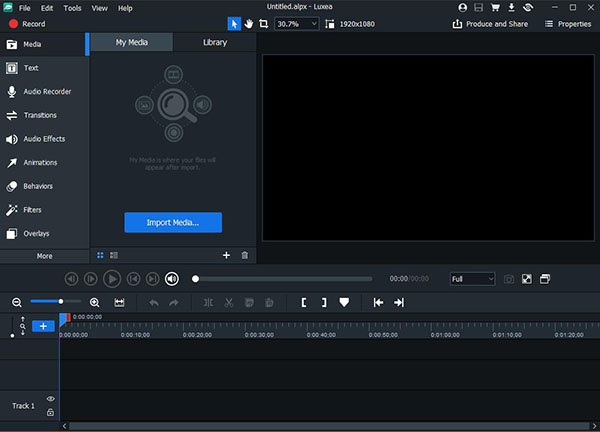Open Transitions in sidebar
The height and width of the screenshot is (432, 600).
44,115
